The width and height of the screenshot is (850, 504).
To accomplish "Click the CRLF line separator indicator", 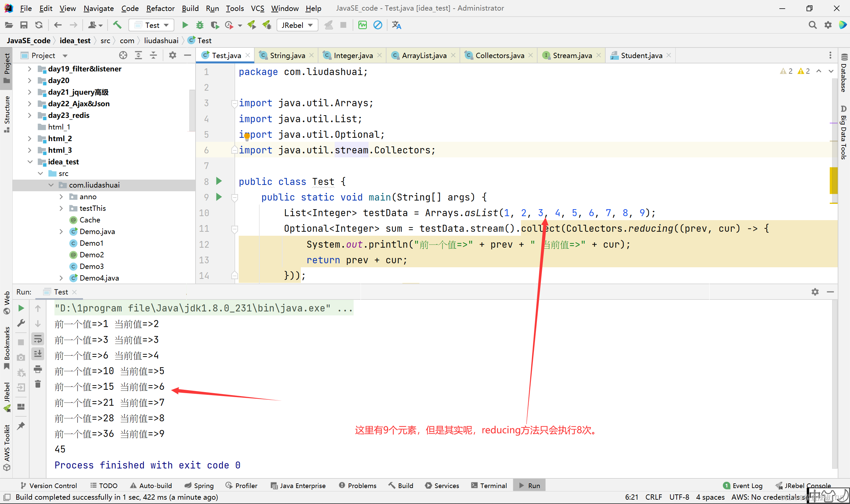I will coord(653,497).
